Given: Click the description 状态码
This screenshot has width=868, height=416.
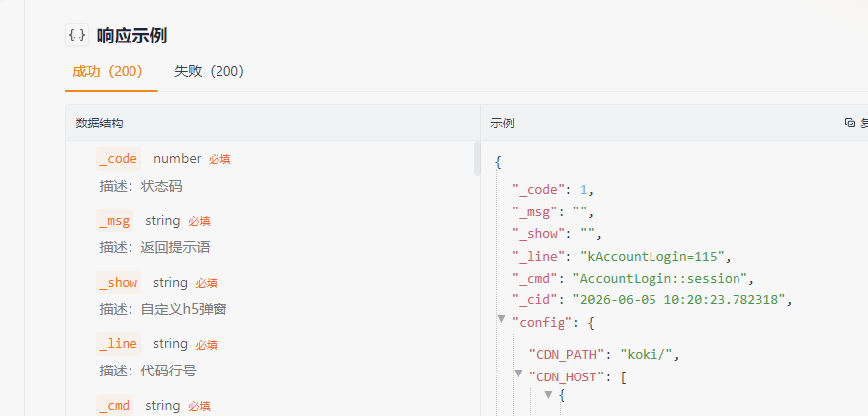Looking at the screenshot, I should (x=162, y=187).
